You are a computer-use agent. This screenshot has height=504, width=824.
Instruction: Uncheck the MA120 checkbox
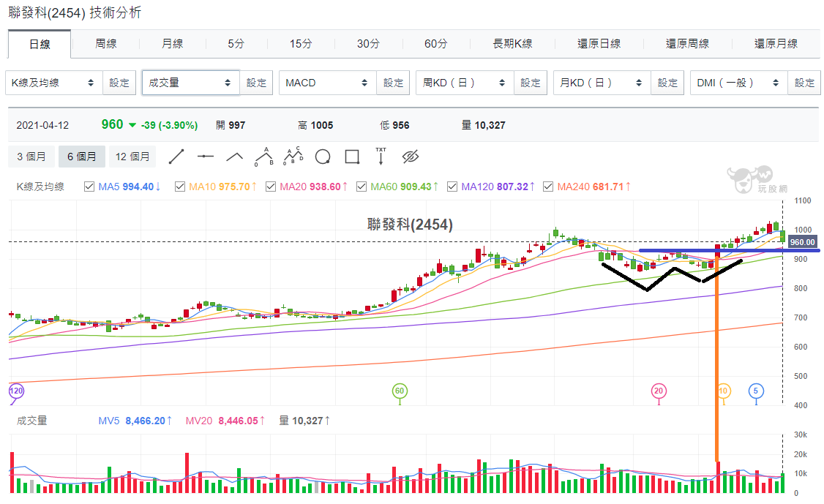coord(452,187)
